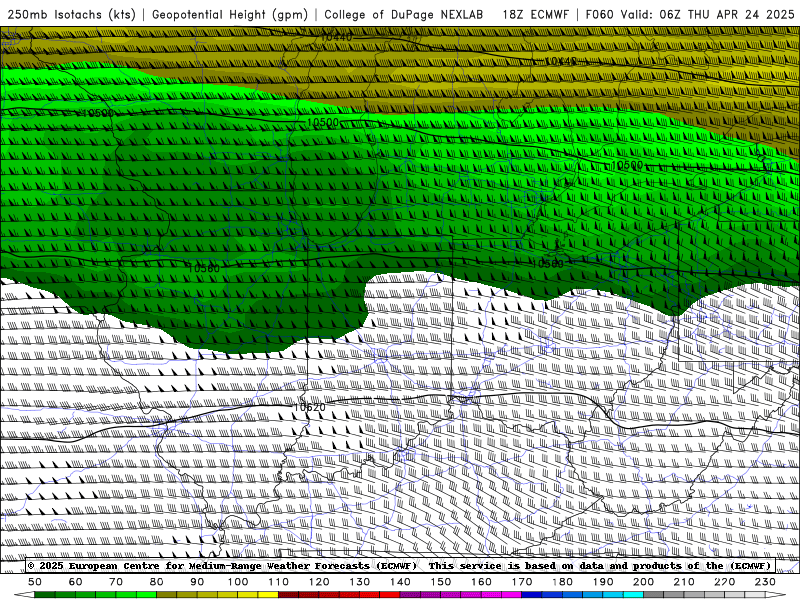Click the bright red swatch just before purple

(x=390, y=595)
